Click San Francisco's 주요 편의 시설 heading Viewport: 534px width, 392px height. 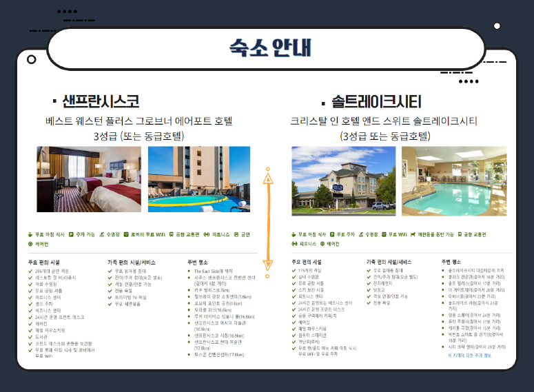point(44,262)
